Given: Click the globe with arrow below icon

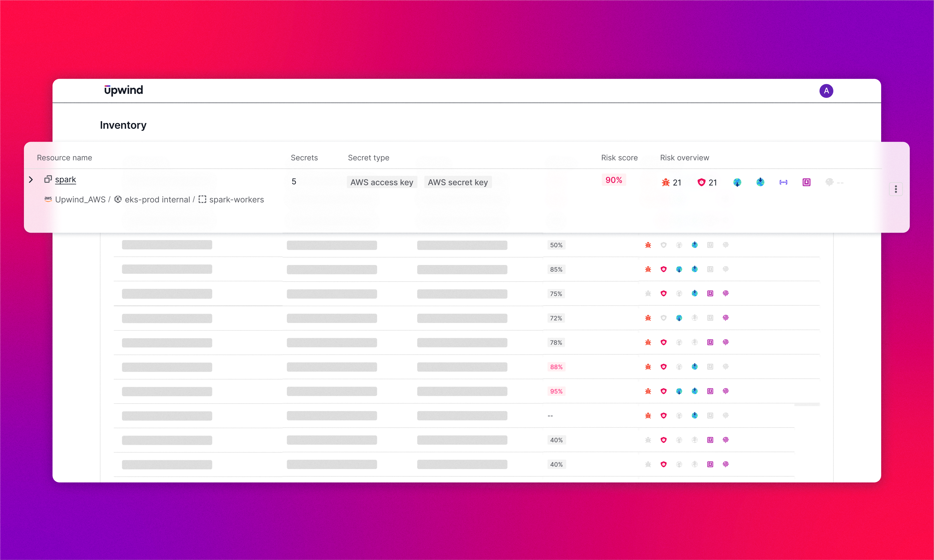Looking at the screenshot, I should click(737, 183).
